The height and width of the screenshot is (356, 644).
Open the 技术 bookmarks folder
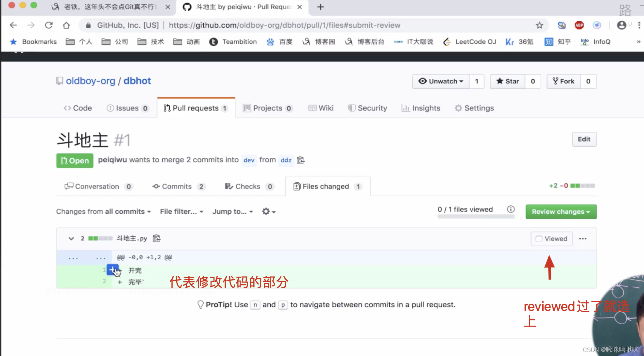coord(151,42)
